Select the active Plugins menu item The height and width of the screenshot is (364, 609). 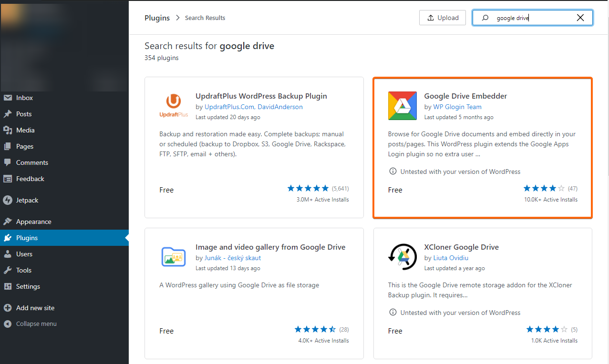(64, 238)
